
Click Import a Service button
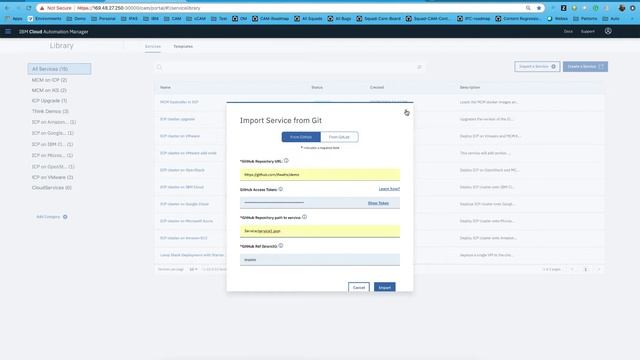537,67
